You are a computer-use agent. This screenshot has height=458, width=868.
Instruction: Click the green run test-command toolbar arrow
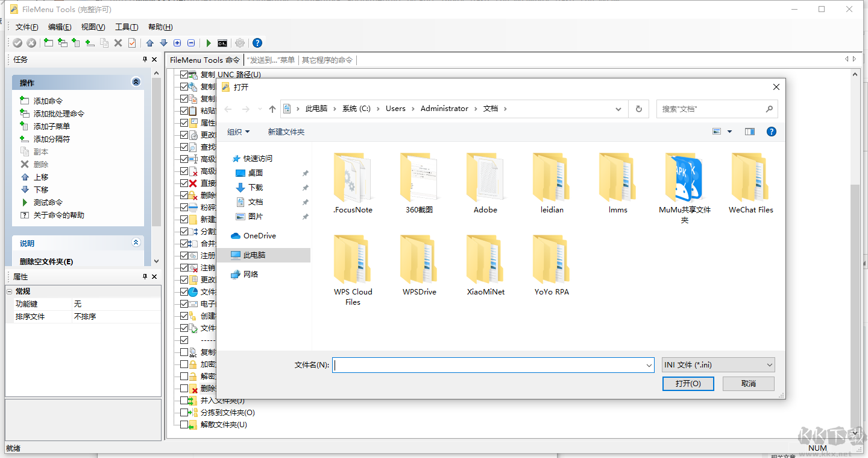(x=208, y=43)
